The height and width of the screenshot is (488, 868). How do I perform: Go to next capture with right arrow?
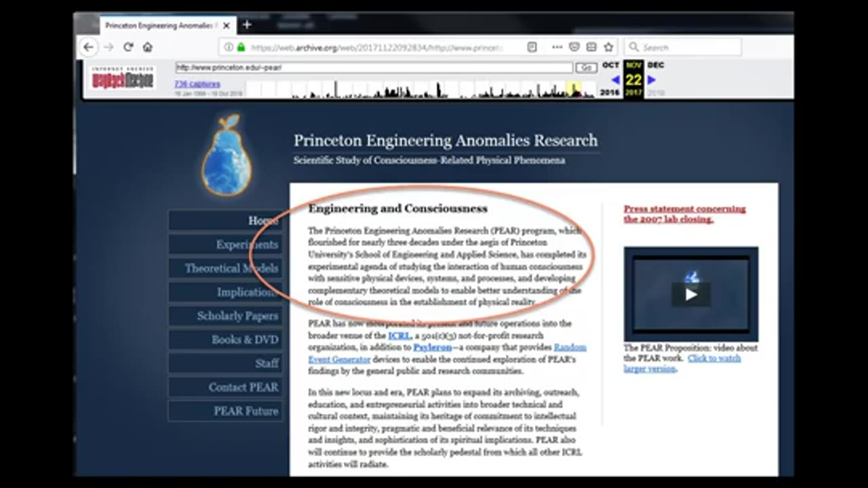point(652,80)
